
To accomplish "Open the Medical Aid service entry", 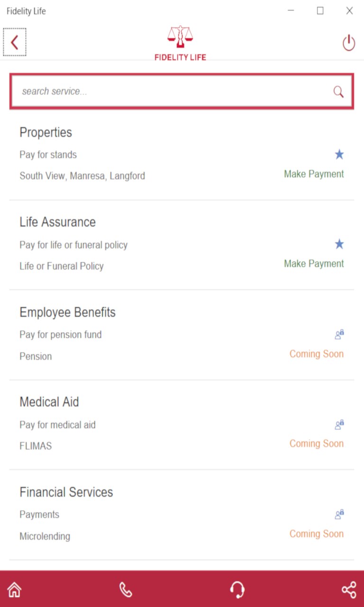I will pos(49,402).
